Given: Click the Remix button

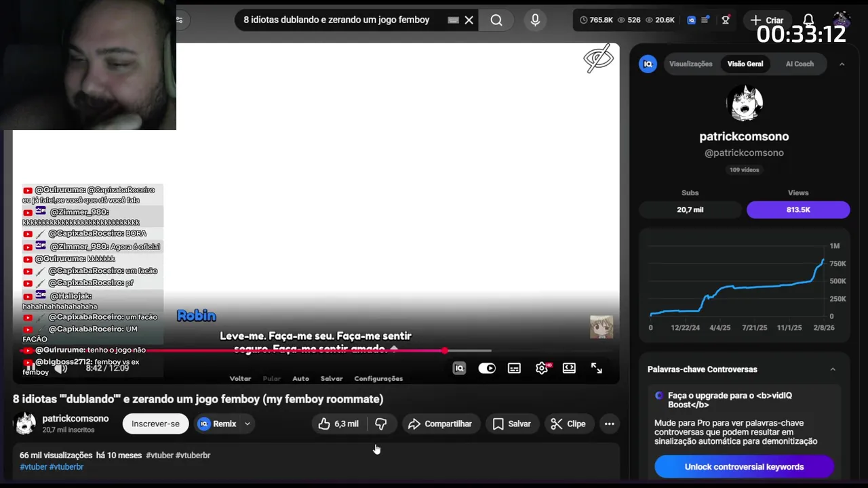Looking at the screenshot, I should pyautogui.click(x=217, y=424).
